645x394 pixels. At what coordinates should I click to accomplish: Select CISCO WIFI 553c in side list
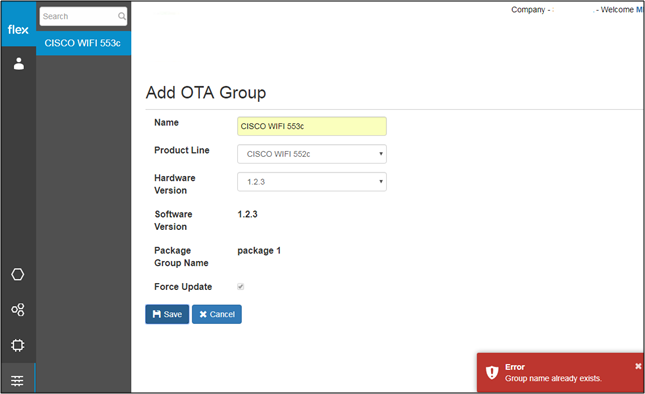pos(84,43)
